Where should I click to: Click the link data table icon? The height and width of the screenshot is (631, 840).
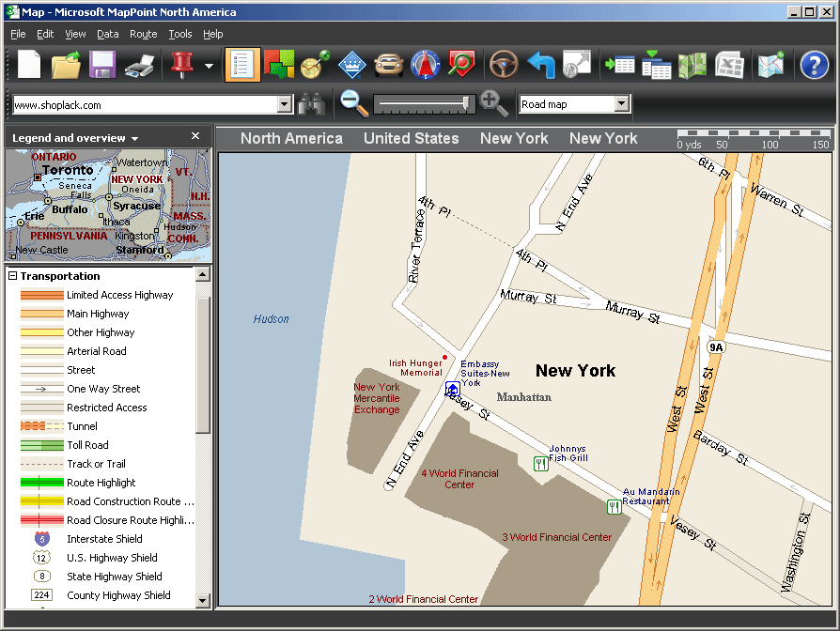click(656, 65)
